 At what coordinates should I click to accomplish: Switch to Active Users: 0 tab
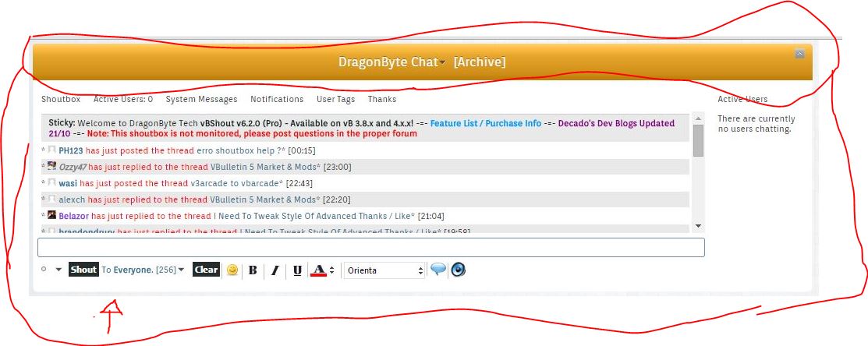[123, 99]
